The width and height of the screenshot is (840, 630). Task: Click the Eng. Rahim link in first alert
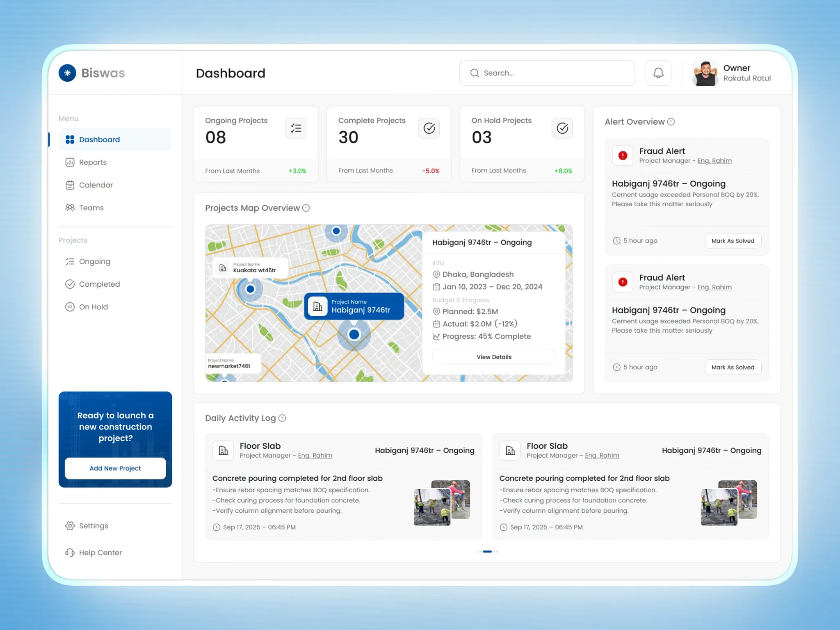point(714,161)
